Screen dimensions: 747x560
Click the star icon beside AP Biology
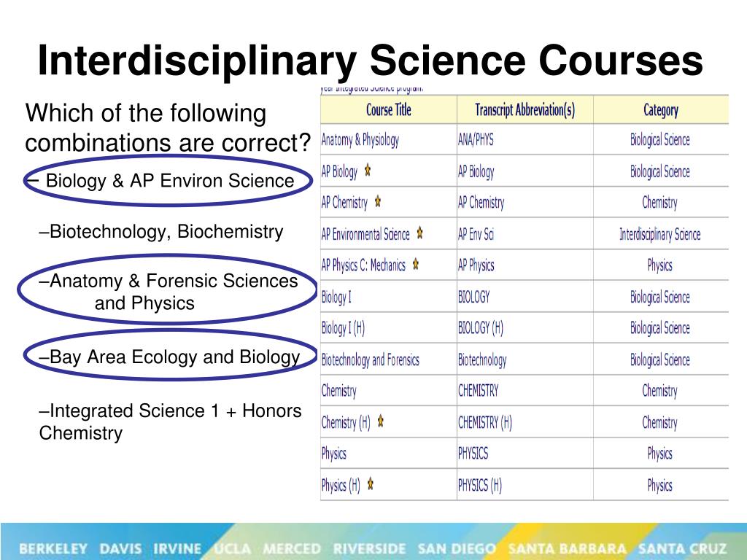368,169
